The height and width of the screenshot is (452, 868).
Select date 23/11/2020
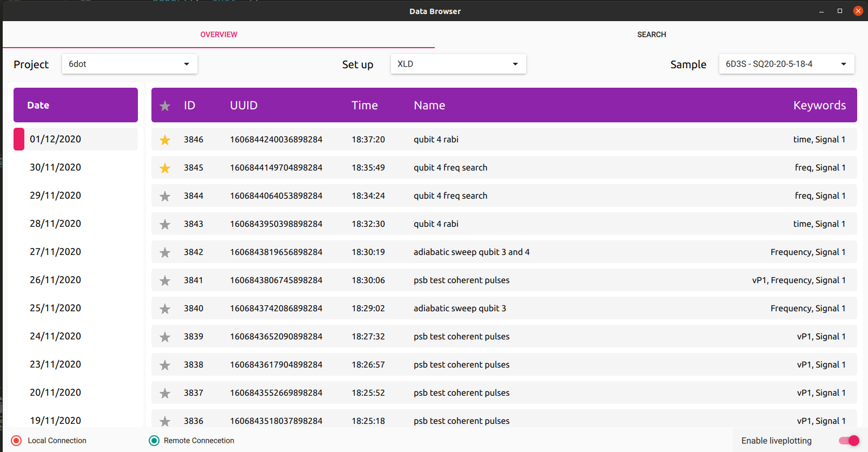76,364
